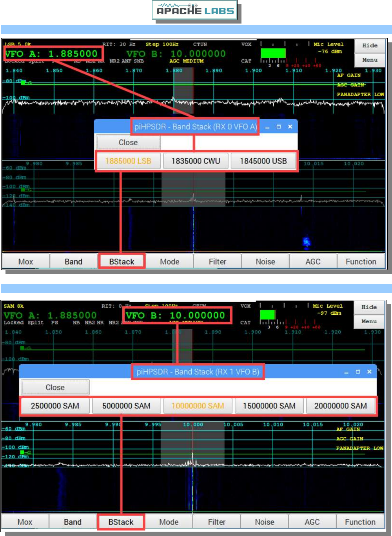
Task: Choose band stack entry 1845000 USB
Action: (x=263, y=161)
